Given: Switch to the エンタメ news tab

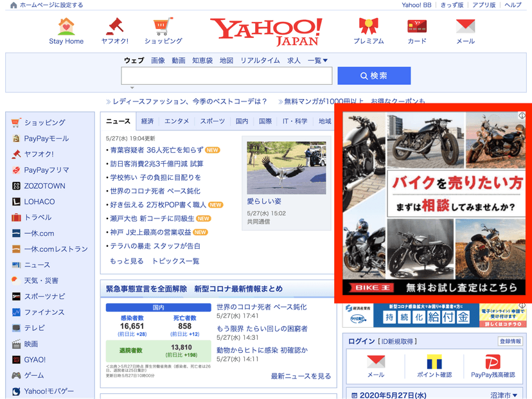Looking at the screenshot, I should 177,121.
